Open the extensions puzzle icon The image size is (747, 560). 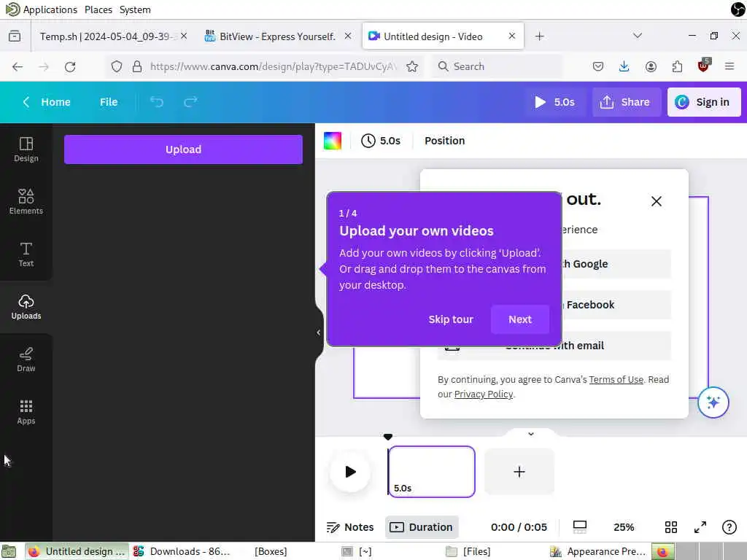677,66
